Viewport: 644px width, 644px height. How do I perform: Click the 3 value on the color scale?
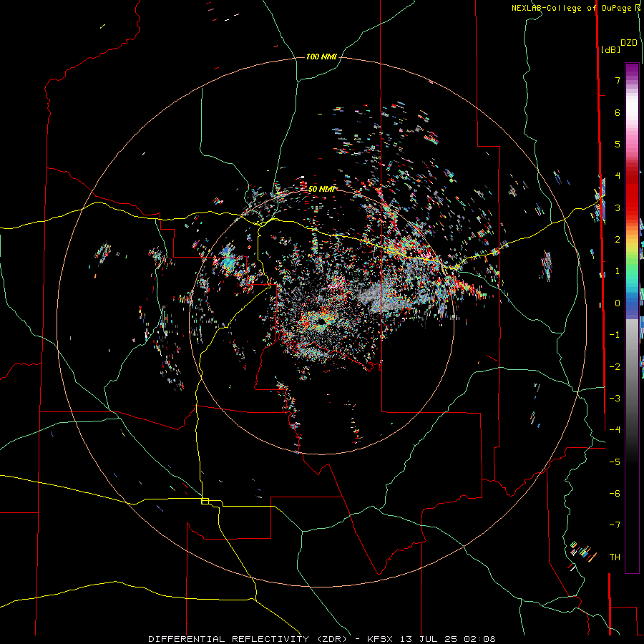click(618, 208)
